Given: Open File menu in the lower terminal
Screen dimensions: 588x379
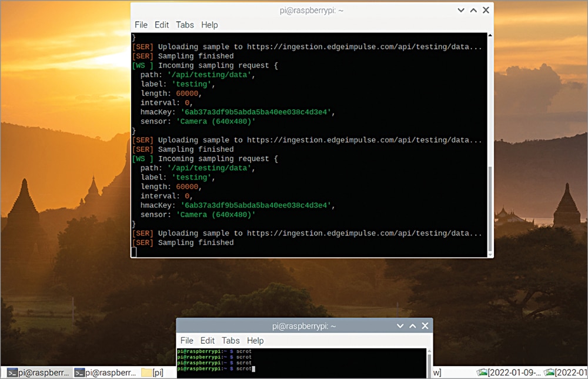Looking at the screenshot, I should tap(187, 340).
